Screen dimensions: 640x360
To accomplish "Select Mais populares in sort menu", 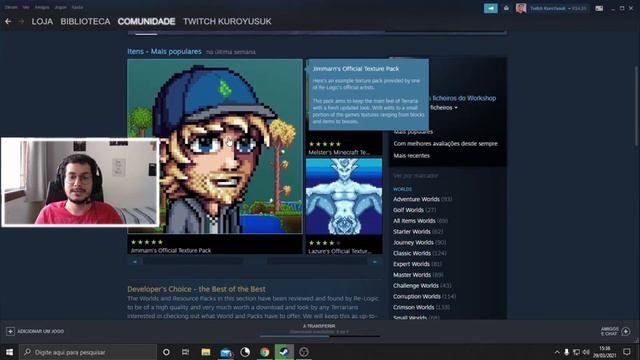I will [x=413, y=132].
